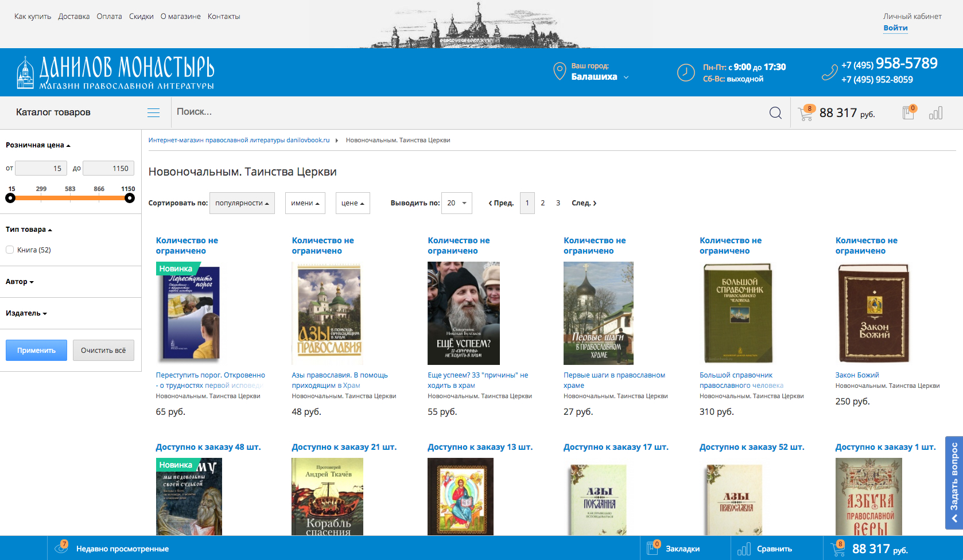Click the Применить filter button

click(x=36, y=351)
